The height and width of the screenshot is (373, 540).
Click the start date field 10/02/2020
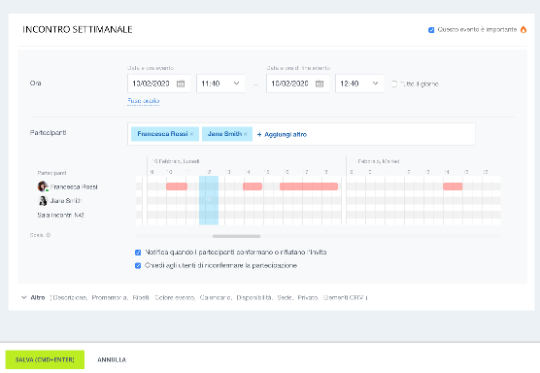click(159, 83)
